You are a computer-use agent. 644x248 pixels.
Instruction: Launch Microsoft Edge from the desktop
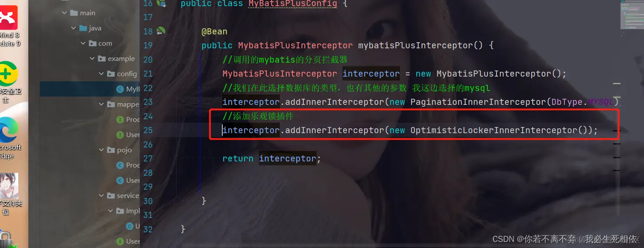9,130
